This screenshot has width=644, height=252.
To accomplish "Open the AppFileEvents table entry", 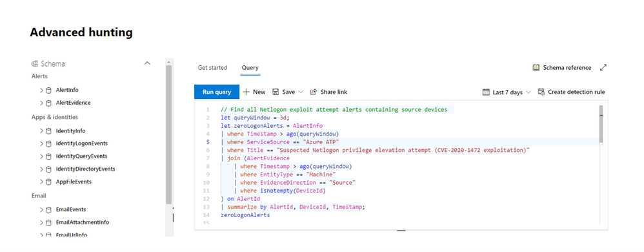I will coord(74,182).
